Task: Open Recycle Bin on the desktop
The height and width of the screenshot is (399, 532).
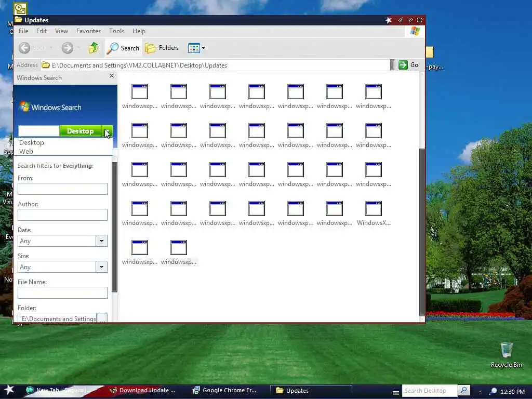Action: click(x=506, y=355)
